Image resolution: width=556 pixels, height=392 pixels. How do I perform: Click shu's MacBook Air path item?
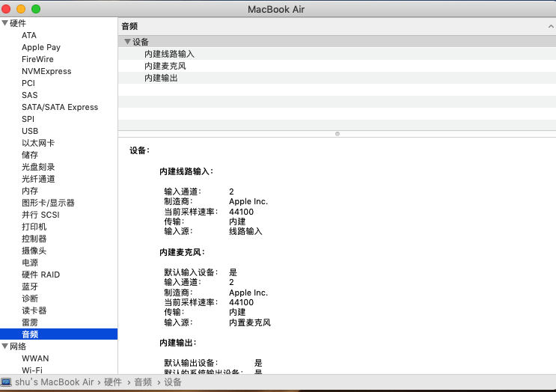pyautogui.click(x=54, y=382)
